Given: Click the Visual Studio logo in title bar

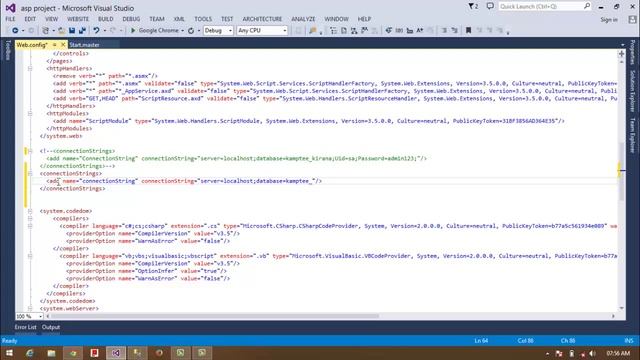Looking at the screenshot, I should pyautogui.click(x=10, y=8).
